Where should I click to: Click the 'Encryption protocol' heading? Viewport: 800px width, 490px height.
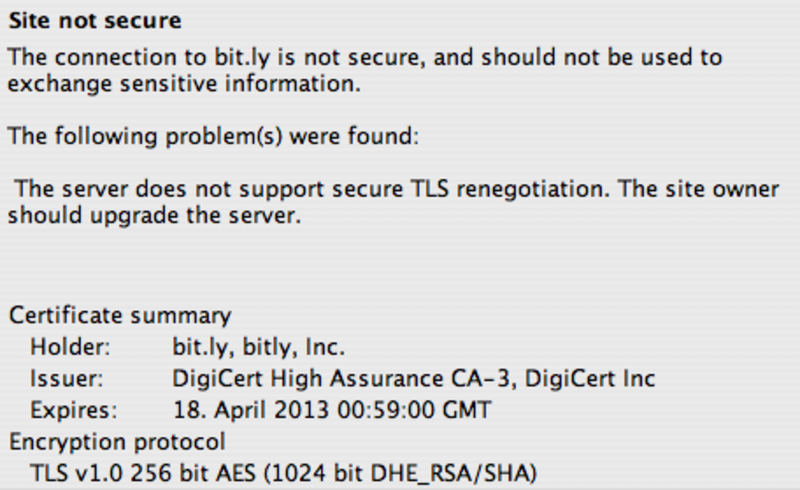(x=117, y=442)
